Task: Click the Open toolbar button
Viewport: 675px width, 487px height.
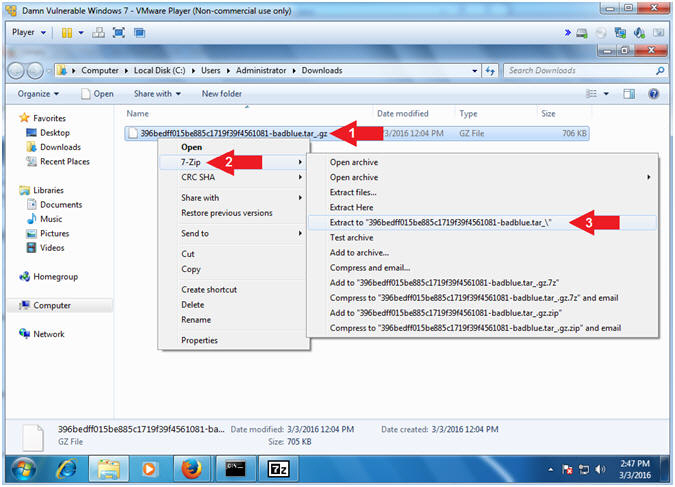Action: (x=98, y=93)
